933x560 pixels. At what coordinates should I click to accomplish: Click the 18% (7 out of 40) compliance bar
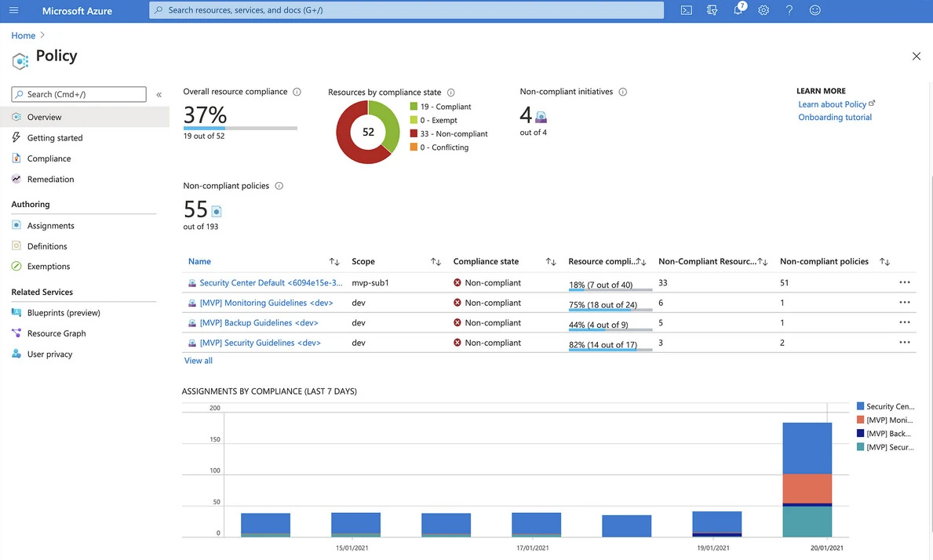pyautogui.click(x=610, y=289)
